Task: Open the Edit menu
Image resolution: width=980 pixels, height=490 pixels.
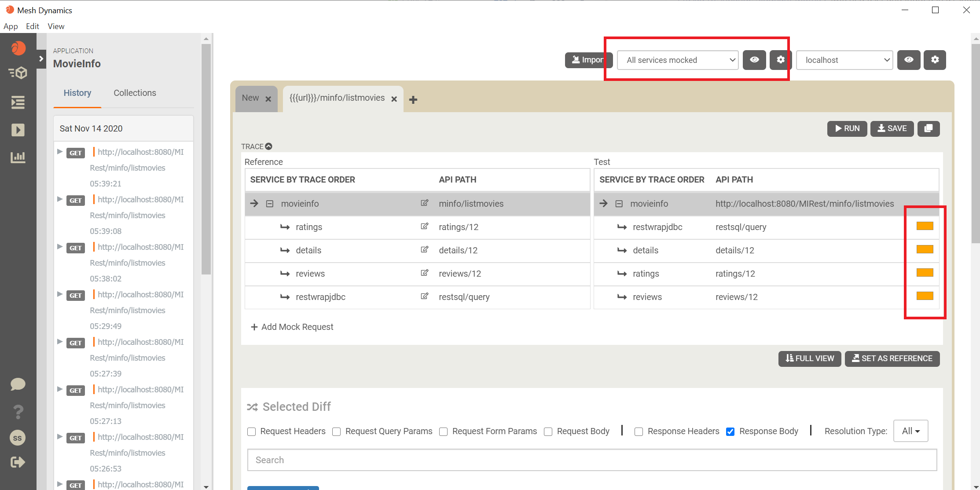Action: coord(33,26)
